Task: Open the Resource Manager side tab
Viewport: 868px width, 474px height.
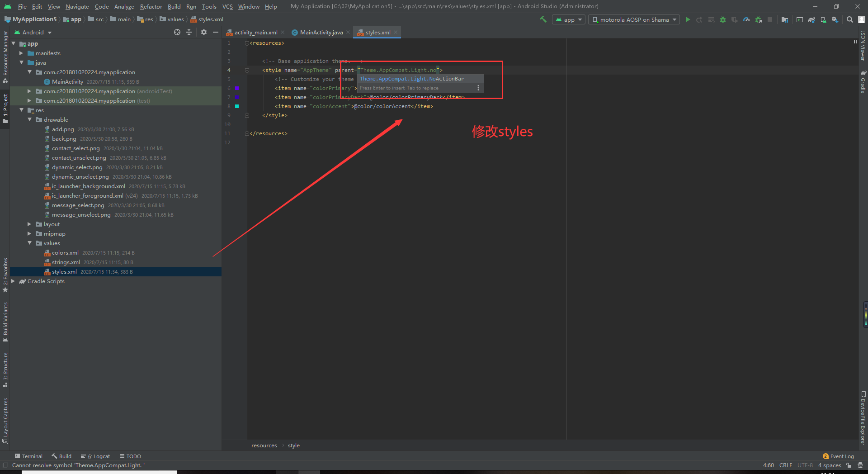Action: (x=5, y=57)
